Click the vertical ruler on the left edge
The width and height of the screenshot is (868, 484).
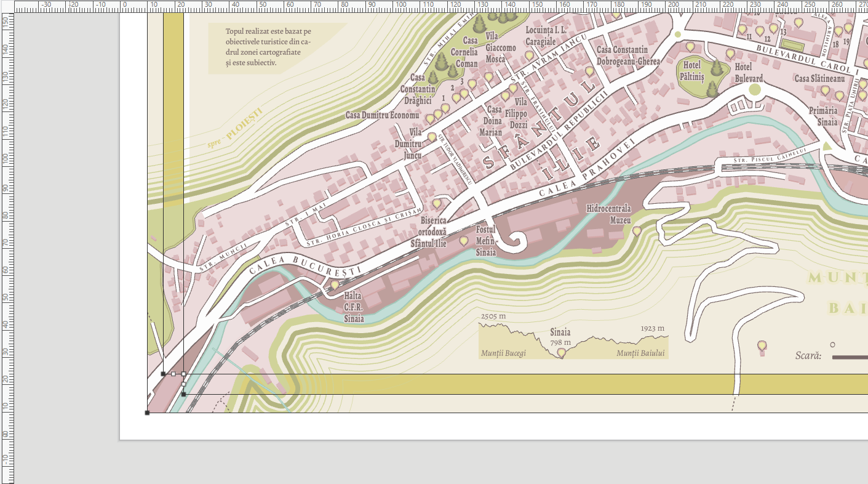click(x=6, y=246)
